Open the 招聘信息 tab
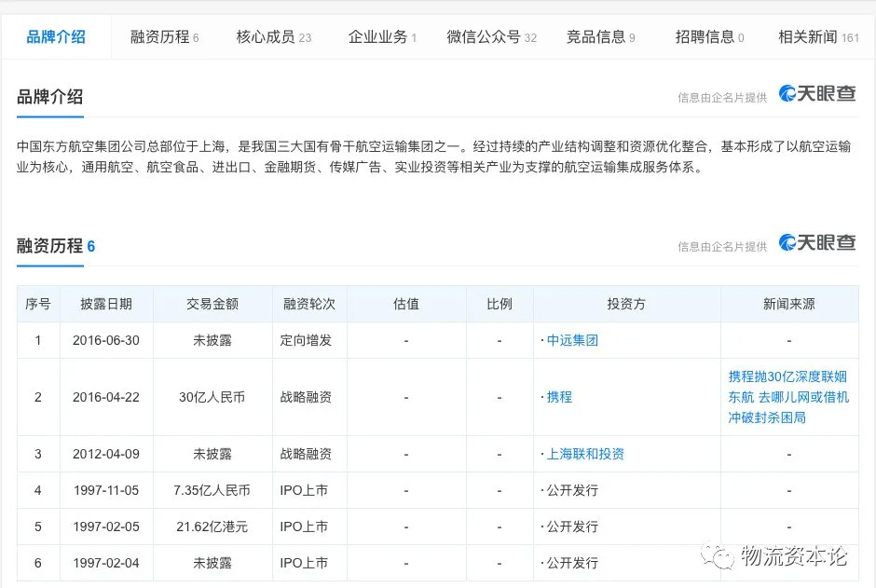Image resolution: width=876 pixels, height=588 pixels. coord(709,37)
